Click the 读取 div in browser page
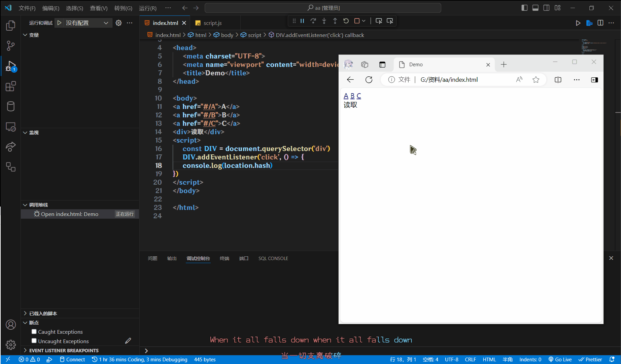The width and height of the screenshot is (621, 364). pyautogui.click(x=350, y=105)
